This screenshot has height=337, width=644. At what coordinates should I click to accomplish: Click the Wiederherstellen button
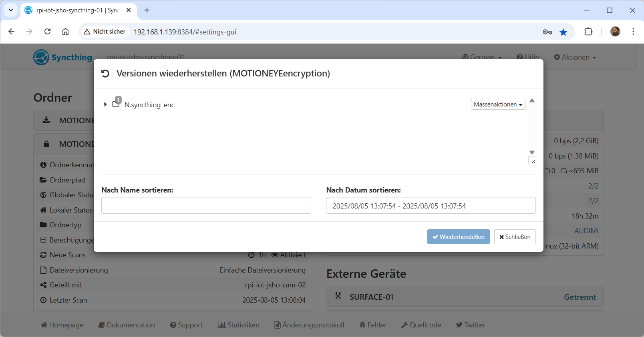(458, 237)
